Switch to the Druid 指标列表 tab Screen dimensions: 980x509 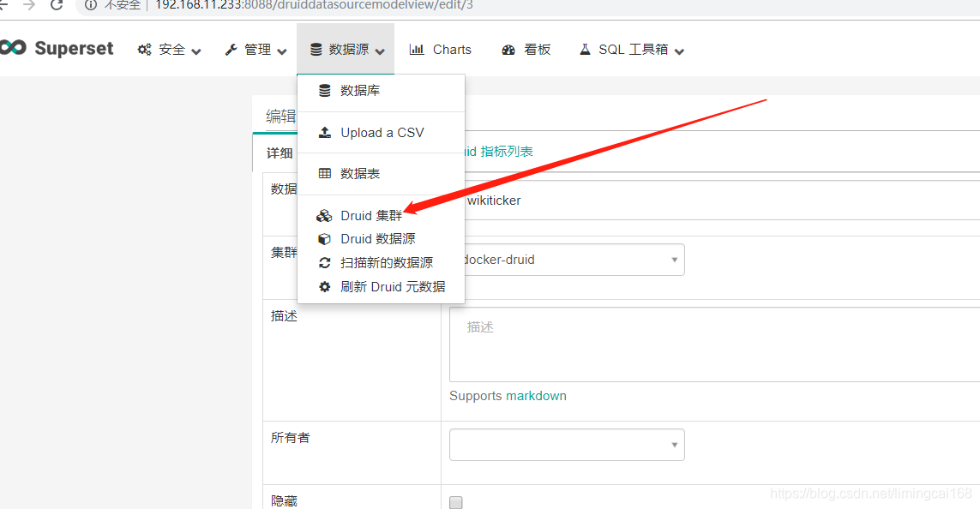point(498,151)
